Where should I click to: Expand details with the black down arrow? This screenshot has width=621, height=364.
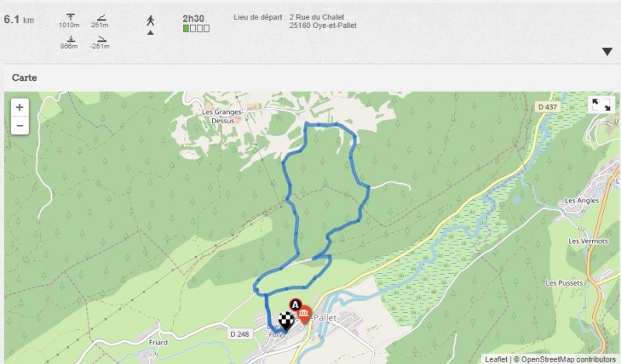pos(607,51)
